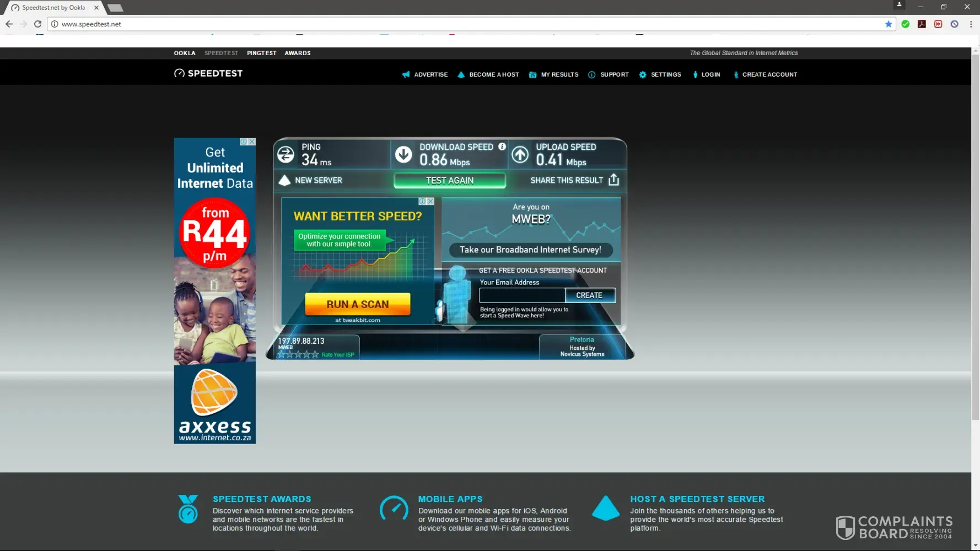Image resolution: width=980 pixels, height=551 pixels.
Task: Click the Your Email Address input field
Action: (522, 295)
